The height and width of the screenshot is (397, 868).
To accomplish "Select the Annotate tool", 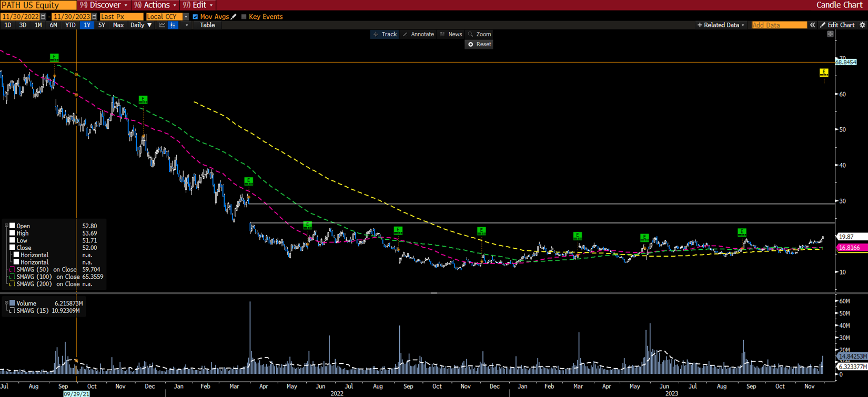I will coord(419,34).
